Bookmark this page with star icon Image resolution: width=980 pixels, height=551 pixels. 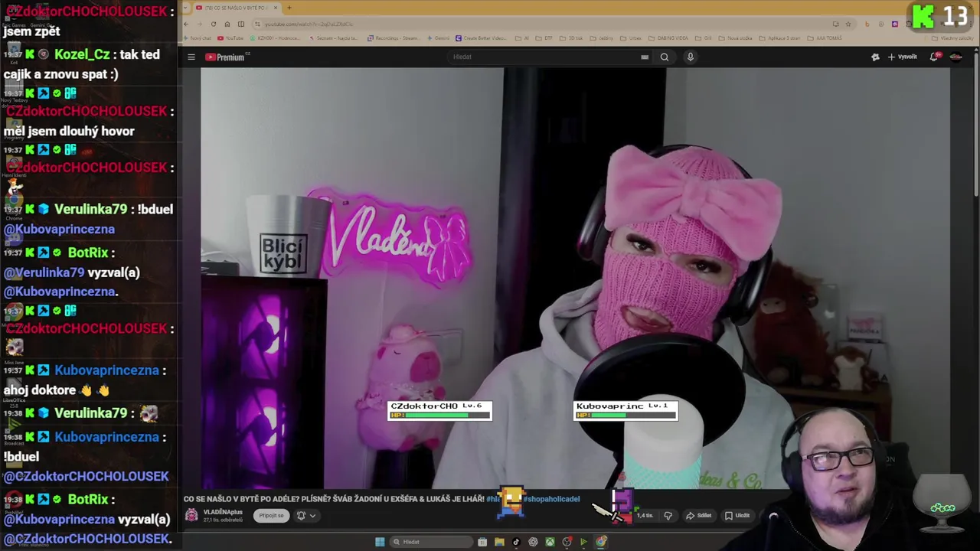848,24
